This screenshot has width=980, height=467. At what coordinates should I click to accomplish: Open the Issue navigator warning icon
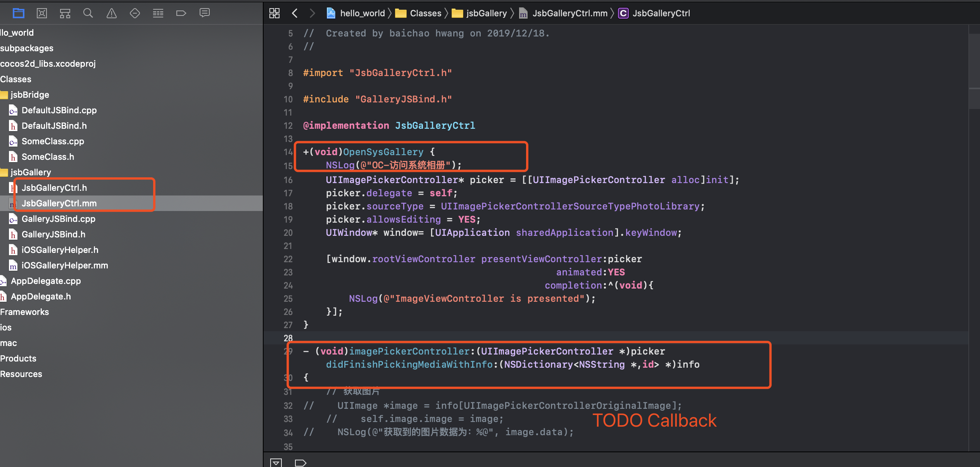coord(112,13)
